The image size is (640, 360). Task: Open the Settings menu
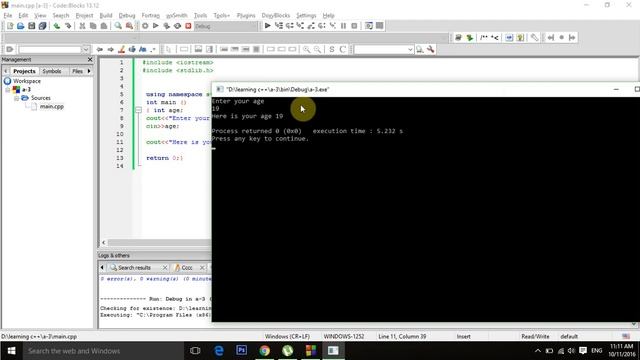tap(306, 16)
